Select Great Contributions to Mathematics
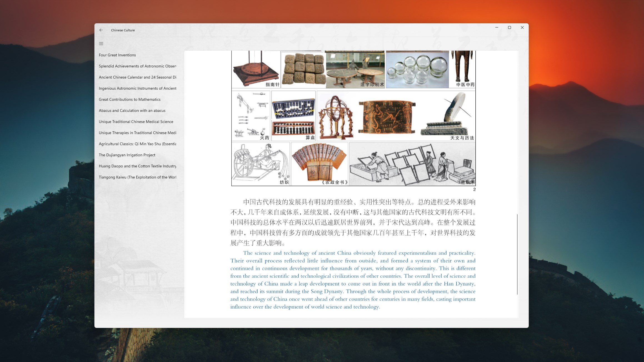 point(129,99)
